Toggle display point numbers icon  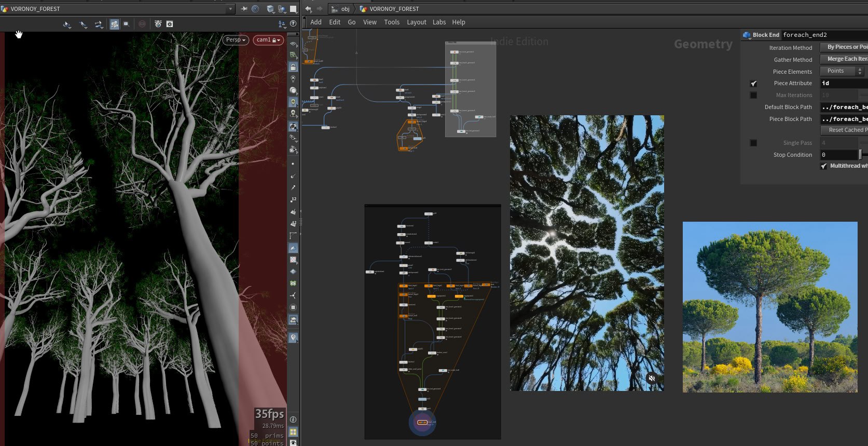click(293, 199)
